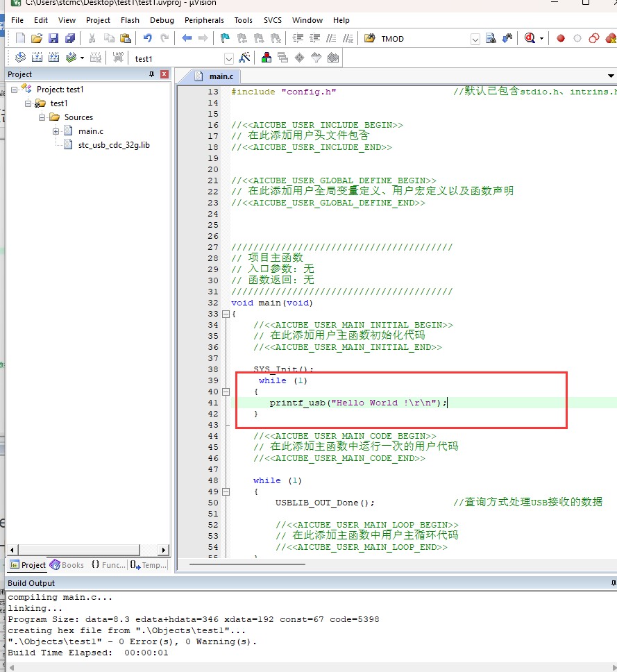This screenshot has width=617, height=672.
Task: Open the Manage Project Items colored blocks icon
Action: click(266, 58)
